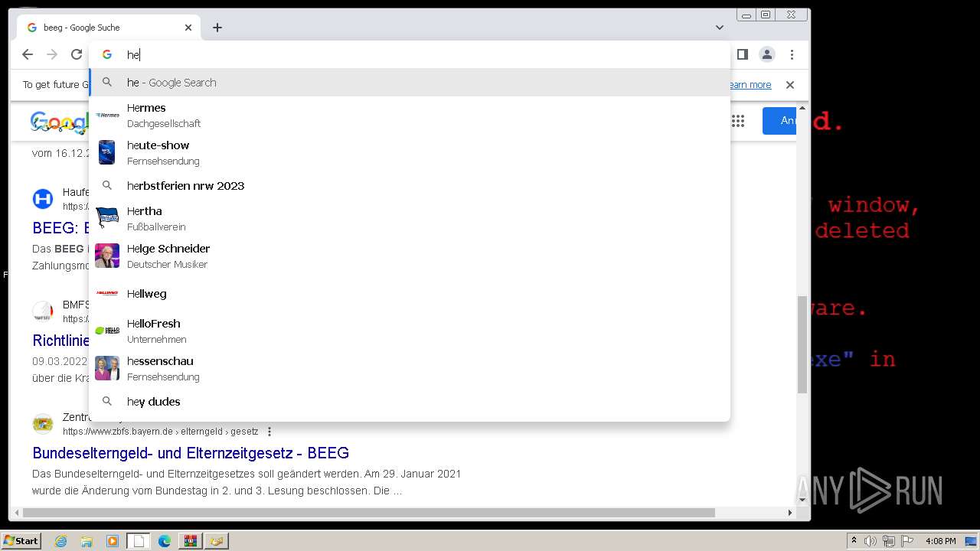Open options for zbfs.bayern.de result
980x551 pixels.
269,432
